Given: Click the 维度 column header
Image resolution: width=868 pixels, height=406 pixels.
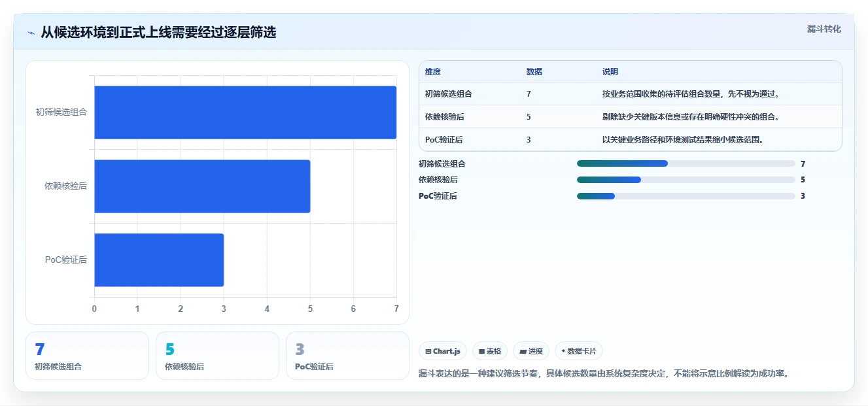Looking at the screenshot, I should coord(433,72).
